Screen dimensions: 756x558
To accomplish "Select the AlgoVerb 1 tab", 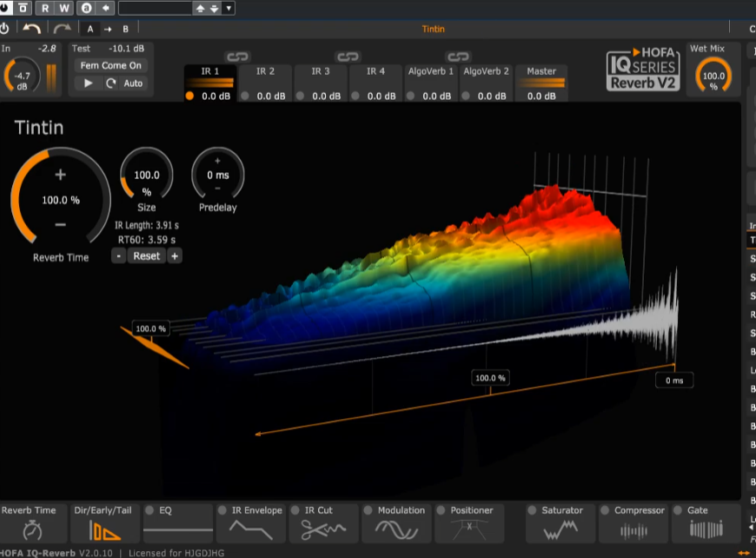I will pos(430,71).
